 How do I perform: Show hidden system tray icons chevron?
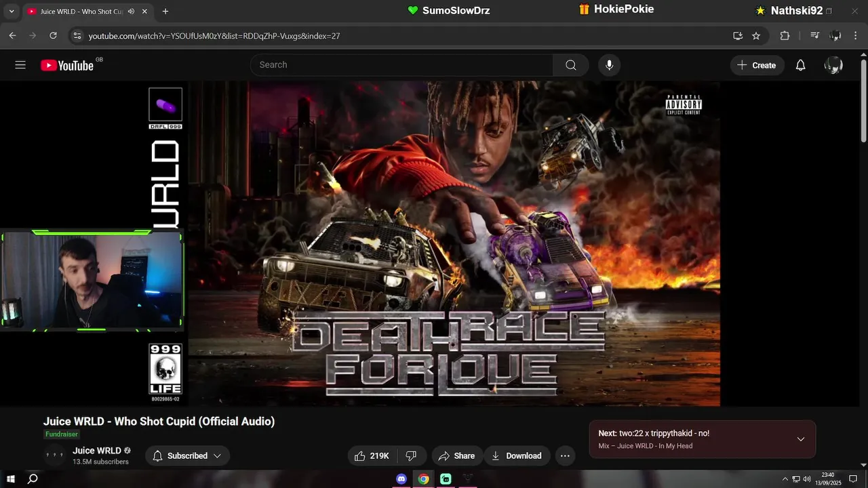[x=785, y=479]
